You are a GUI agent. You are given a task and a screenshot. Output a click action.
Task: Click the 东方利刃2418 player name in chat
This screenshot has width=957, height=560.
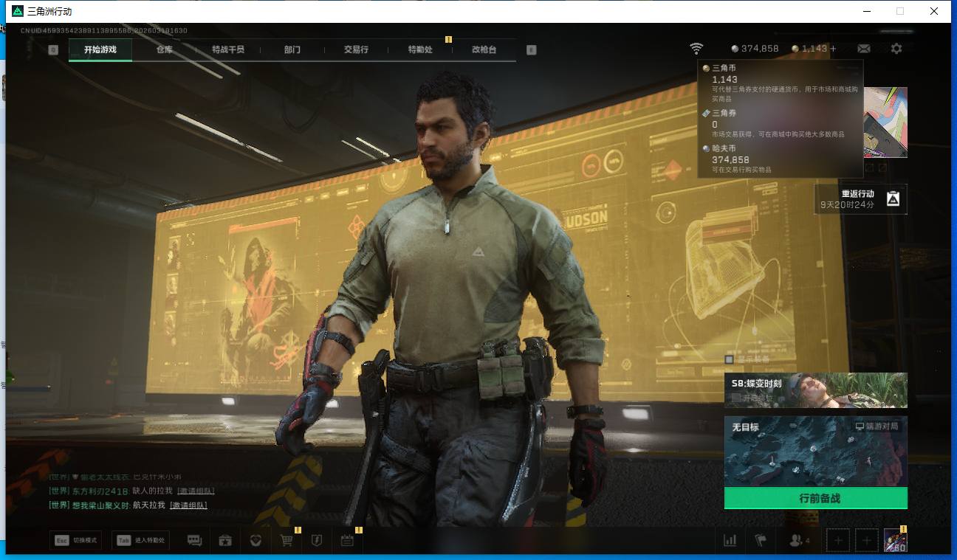pos(100,491)
